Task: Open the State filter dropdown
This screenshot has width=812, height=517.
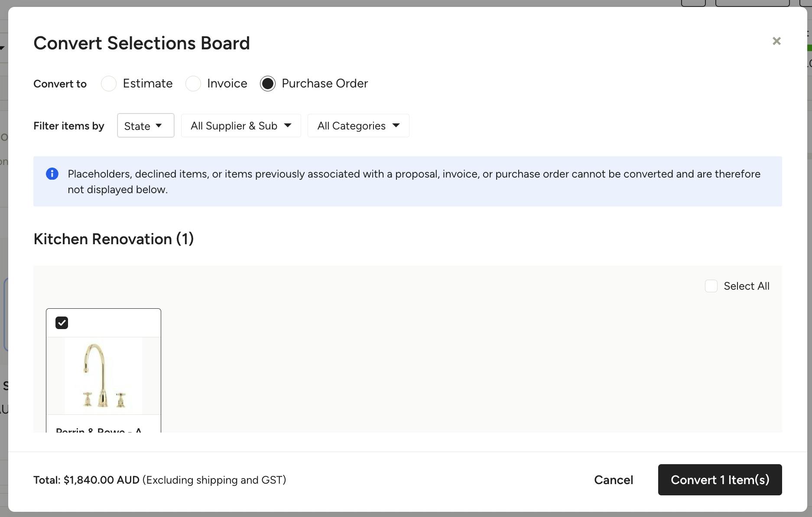Action: click(x=146, y=126)
